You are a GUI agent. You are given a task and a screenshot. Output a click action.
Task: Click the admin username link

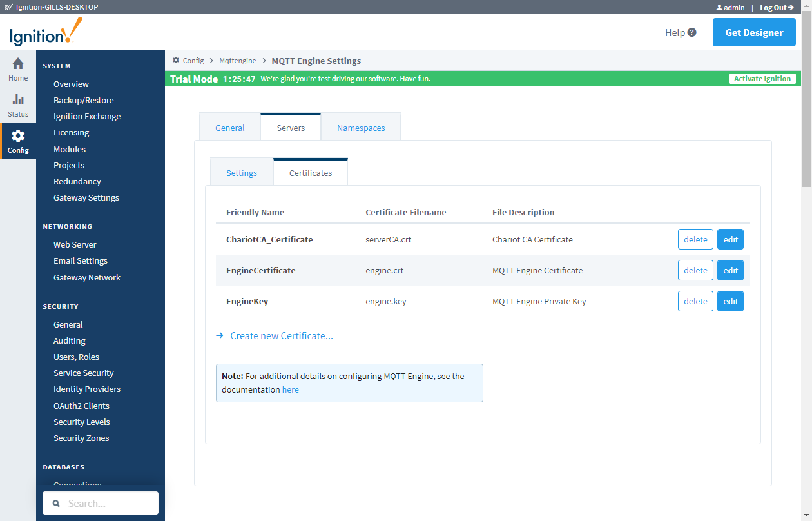(734, 8)
